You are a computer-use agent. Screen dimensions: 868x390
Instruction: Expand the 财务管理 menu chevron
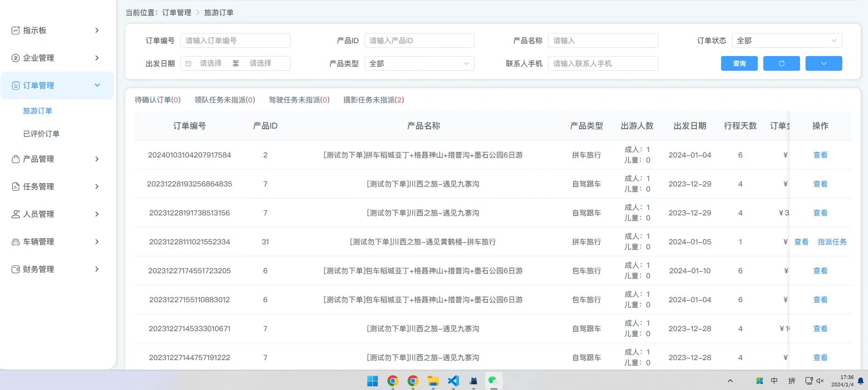97,269
